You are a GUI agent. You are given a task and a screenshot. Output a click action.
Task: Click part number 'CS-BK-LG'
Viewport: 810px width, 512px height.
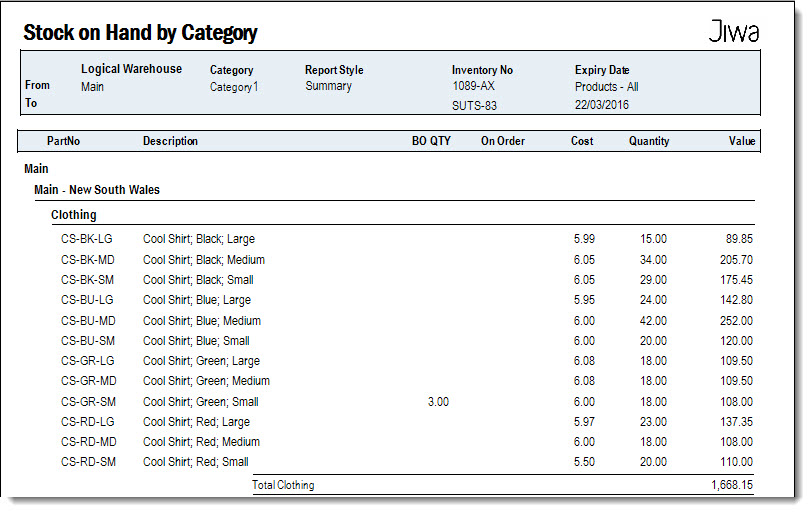(86, 239)
